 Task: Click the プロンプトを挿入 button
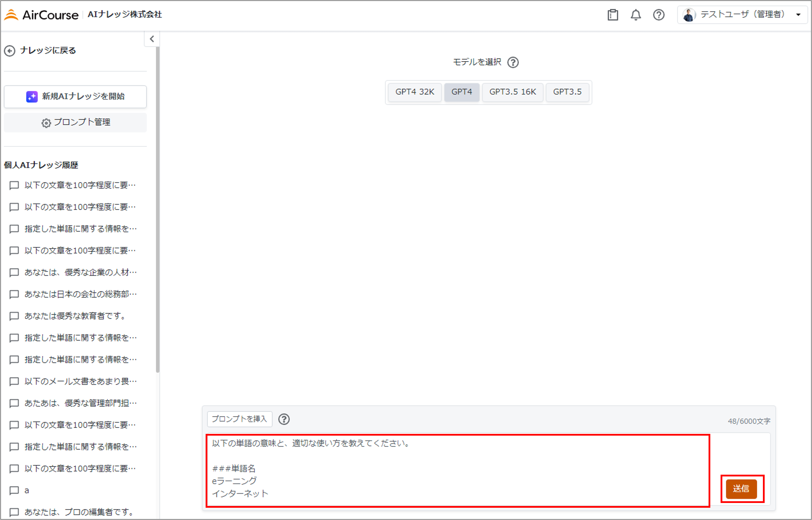[239, 419]
